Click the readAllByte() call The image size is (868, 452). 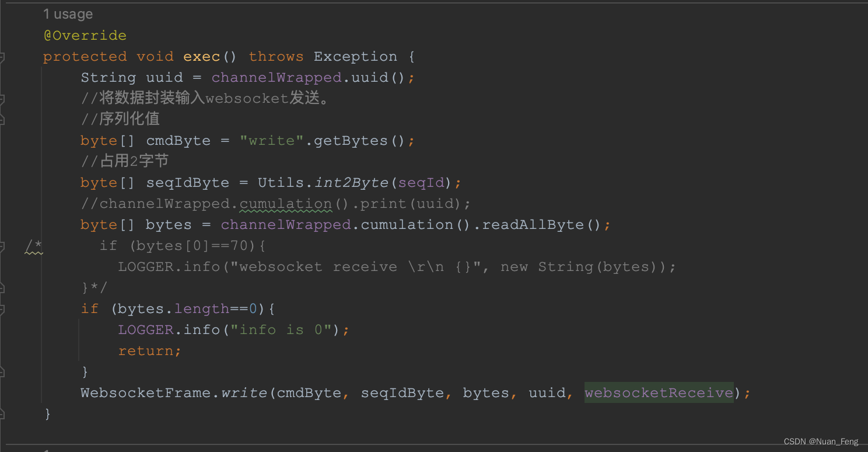pos(542,225)
